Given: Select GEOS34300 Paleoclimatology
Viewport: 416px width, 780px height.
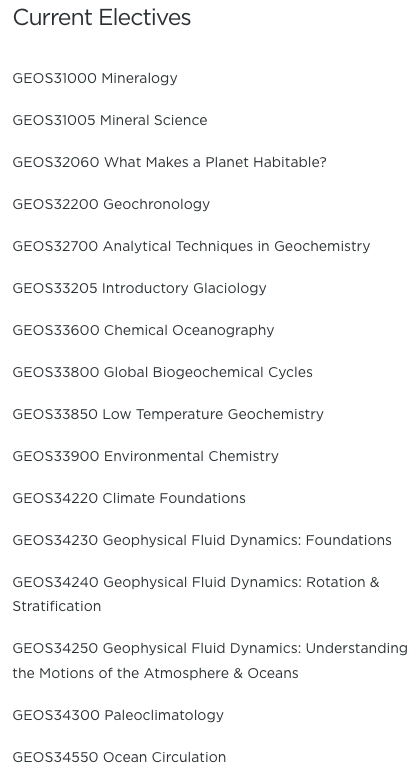Looking at the screenshot, I should (118, 715).
